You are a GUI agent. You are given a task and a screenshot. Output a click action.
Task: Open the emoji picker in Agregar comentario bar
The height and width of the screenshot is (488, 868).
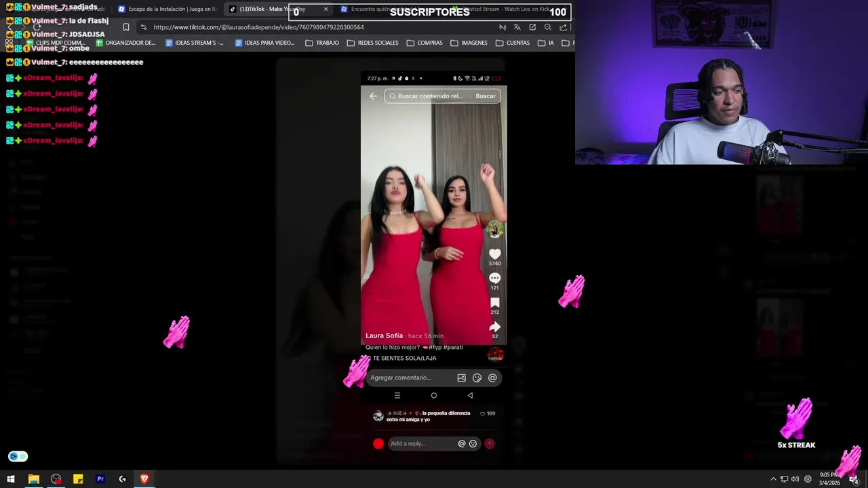[477, 378]
